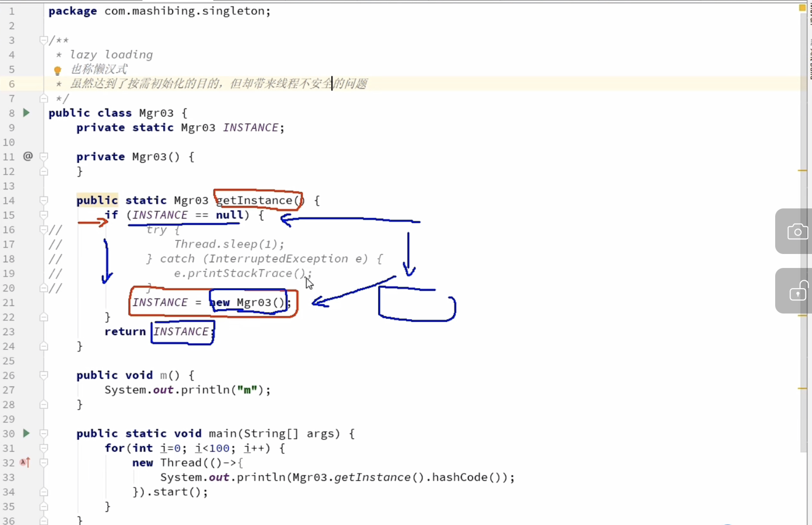Click the fold end marker on line 28

pyautogui.click(x=44, y=405)
